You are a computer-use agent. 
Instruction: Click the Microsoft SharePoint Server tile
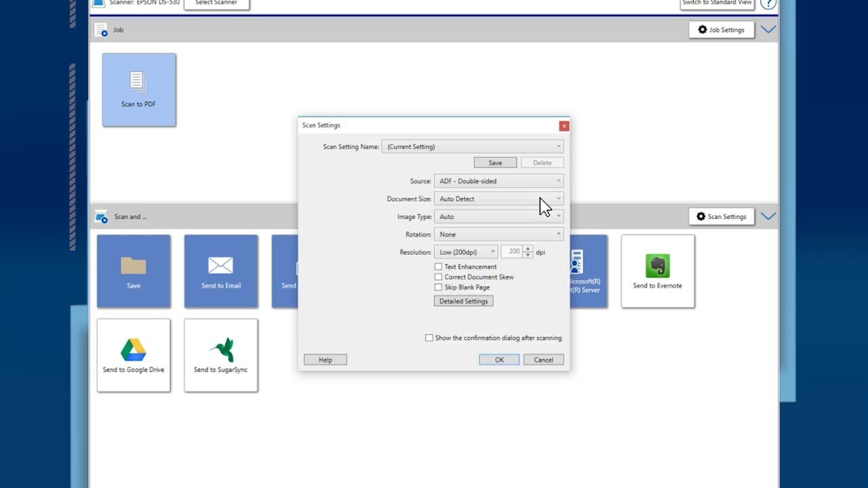(588, 271)
